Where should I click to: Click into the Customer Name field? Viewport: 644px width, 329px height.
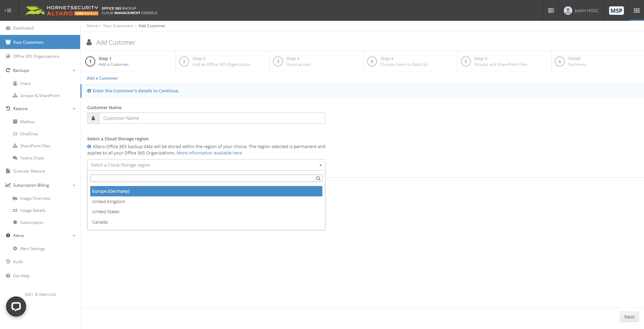(212, 118)
